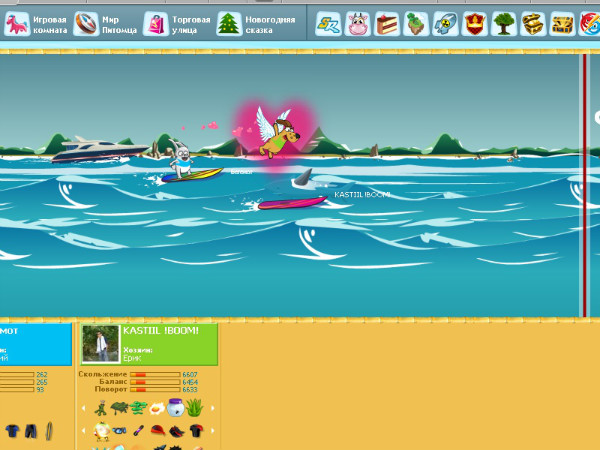Open the Новогодняя сказка section
Screen dimensions: 600x450
tap(256, 24)
